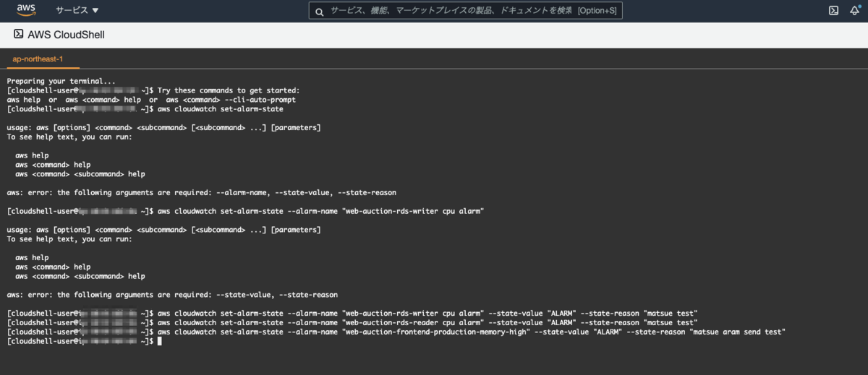
Task: Open CloudShell from the top navigation icon
Action: click(833, 10)
